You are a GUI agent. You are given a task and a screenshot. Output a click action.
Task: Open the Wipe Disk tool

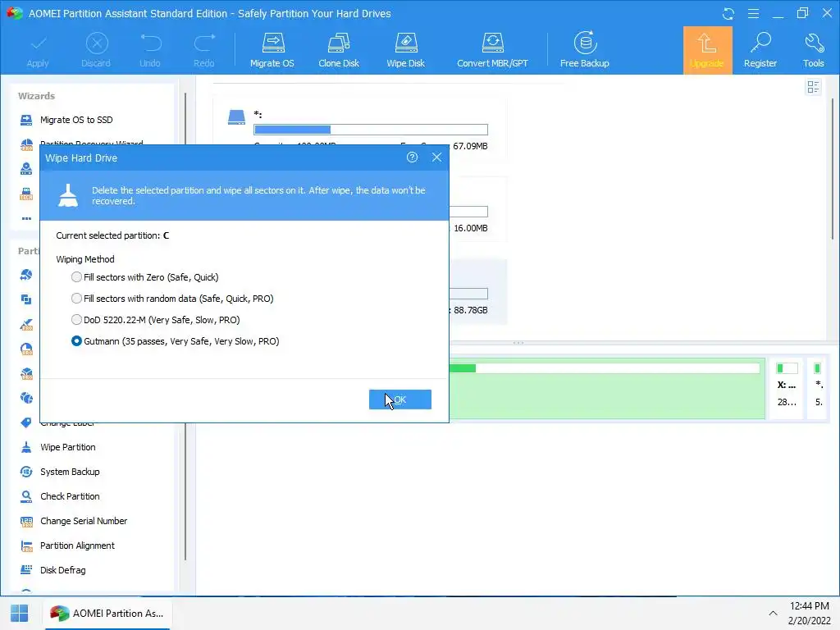pos(405,51)
